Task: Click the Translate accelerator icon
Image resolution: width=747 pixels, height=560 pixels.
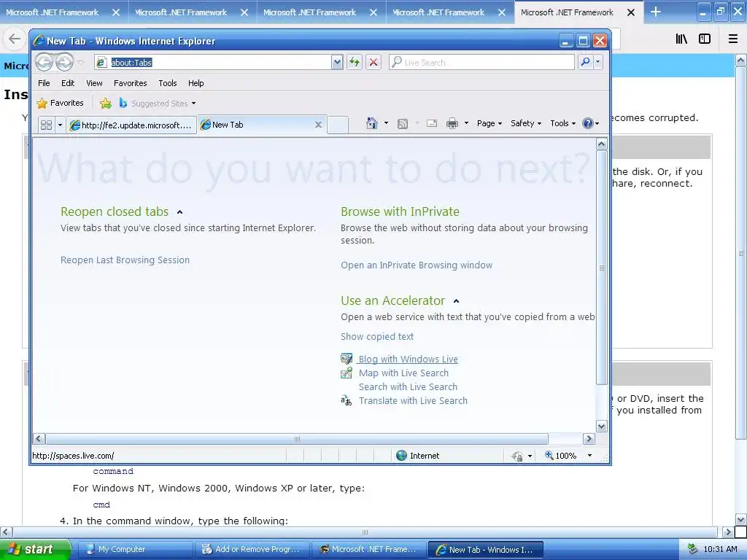Action: 347,400
